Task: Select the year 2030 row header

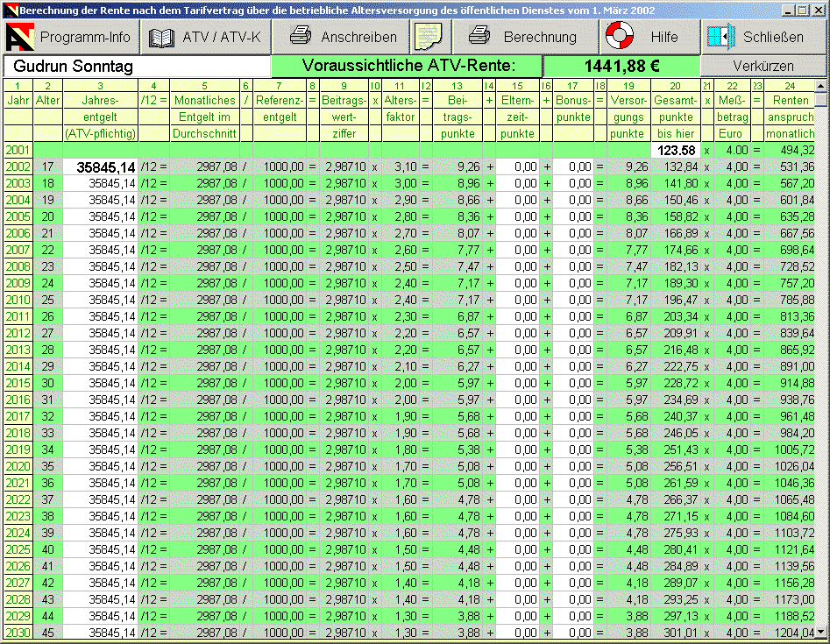Action: click(x=18, y=633)
